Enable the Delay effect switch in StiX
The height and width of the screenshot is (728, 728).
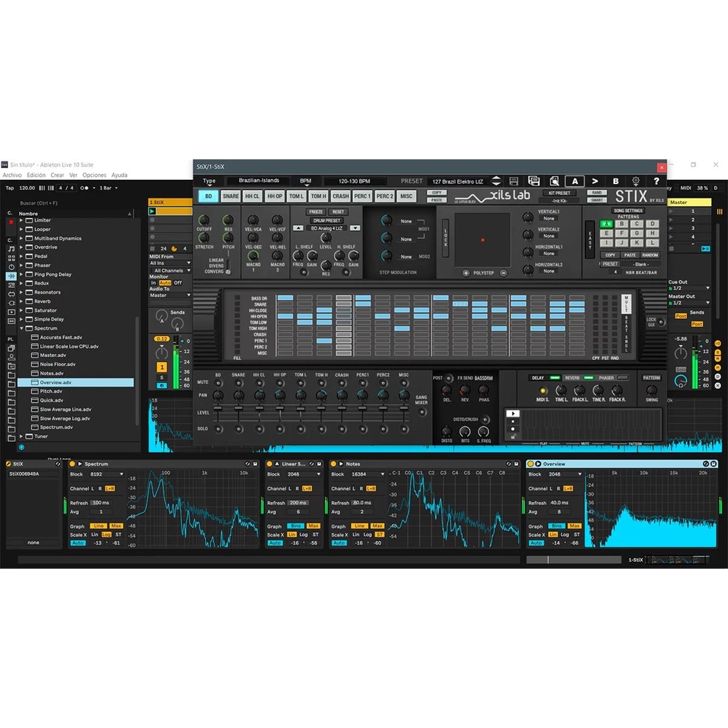click(x=555, y=378)
